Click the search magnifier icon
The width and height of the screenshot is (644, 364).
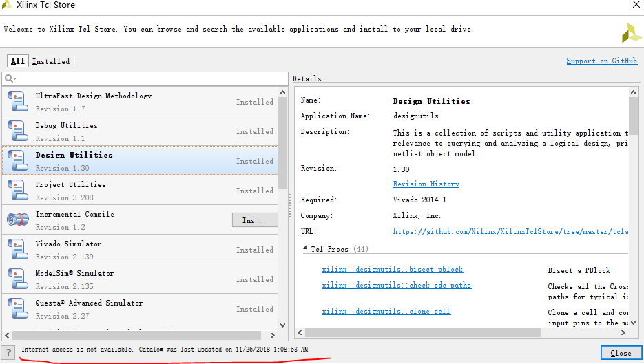(x=9, y=79)
